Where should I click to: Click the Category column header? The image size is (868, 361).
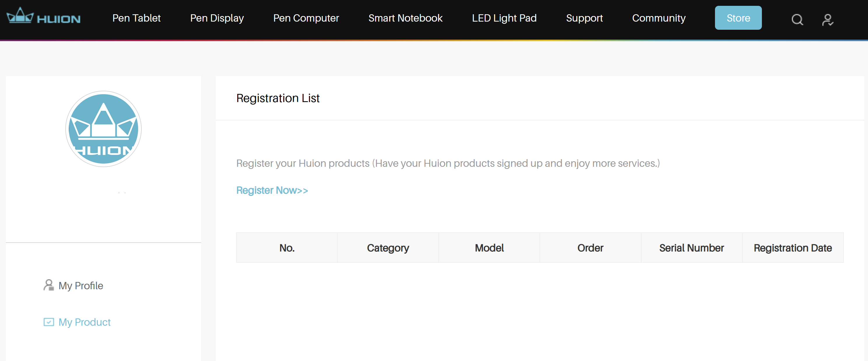click(388, 248)
